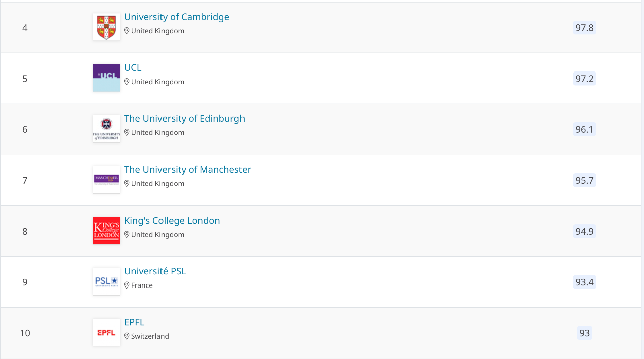Click the location pin beside France

[127, 285]
